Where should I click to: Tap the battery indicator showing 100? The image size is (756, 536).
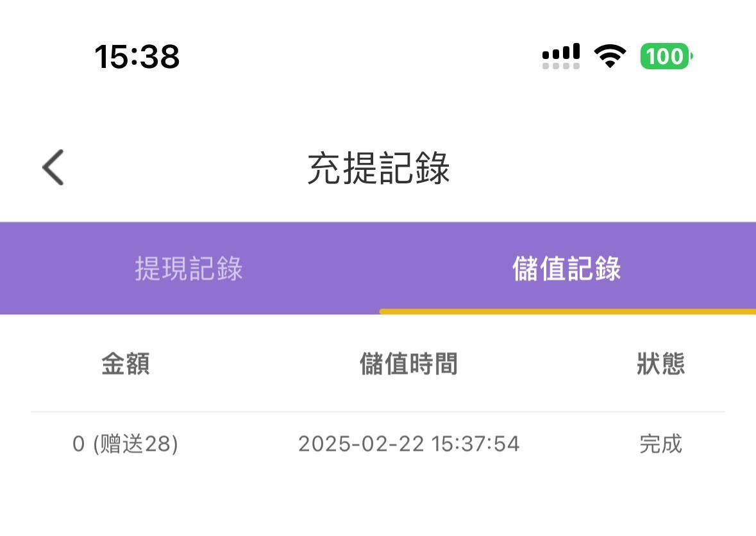coord(666,56)
